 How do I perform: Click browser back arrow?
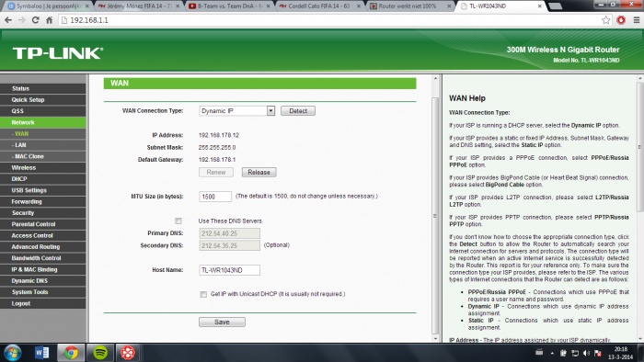pos(8,20)
